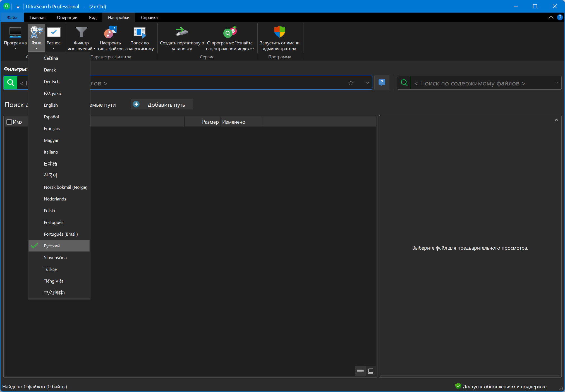565x392 pixels.
Task: Open Доступ к обновлениям и поддержке link
Action: pos(504,386)
